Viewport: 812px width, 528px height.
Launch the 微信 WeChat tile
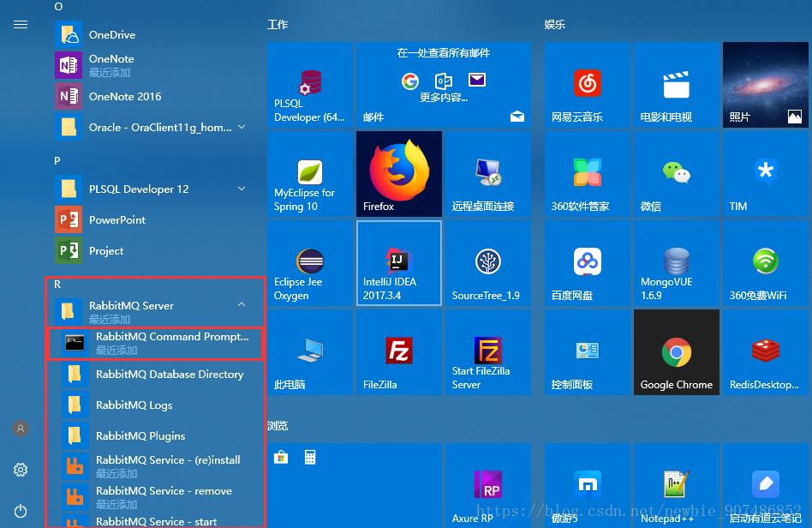(677, 174)
